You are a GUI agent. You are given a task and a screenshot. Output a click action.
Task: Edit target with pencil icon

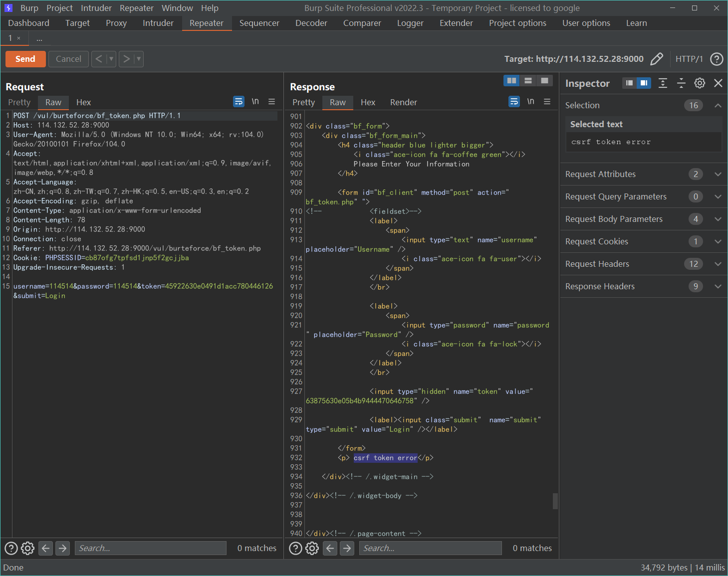click(x=657, y=59)
